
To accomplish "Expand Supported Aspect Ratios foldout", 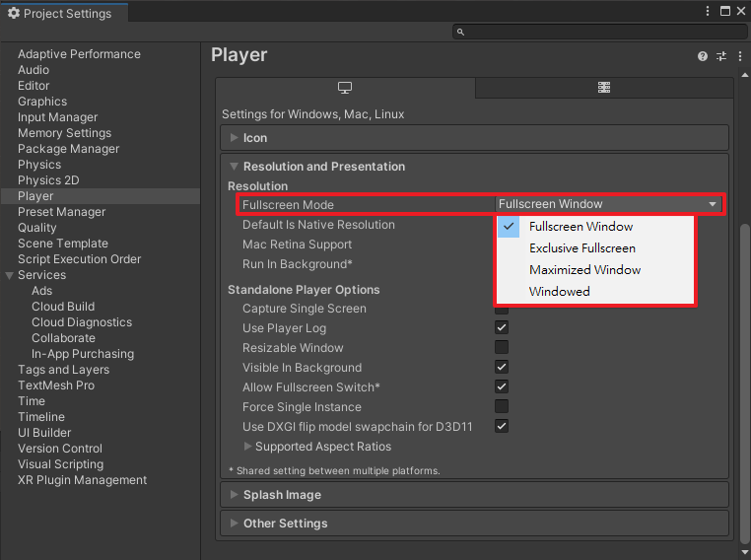I will pyautogui.click(x=247, y=447).
